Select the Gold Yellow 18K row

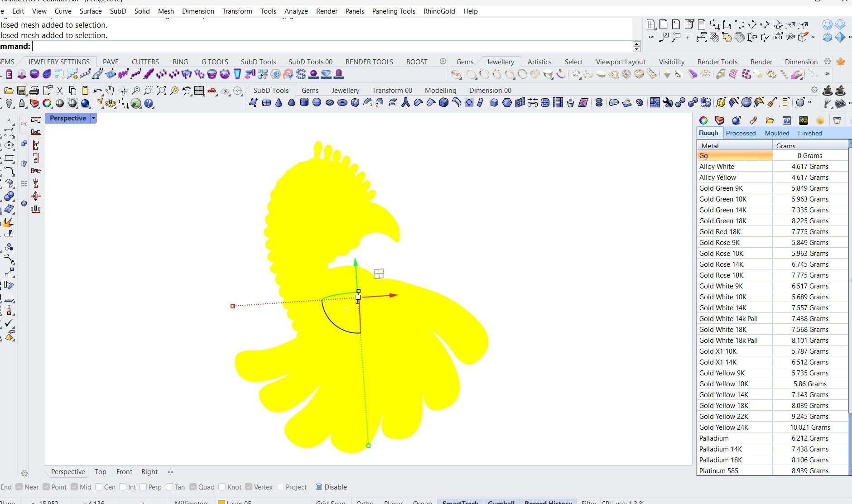tap(772, 405)
